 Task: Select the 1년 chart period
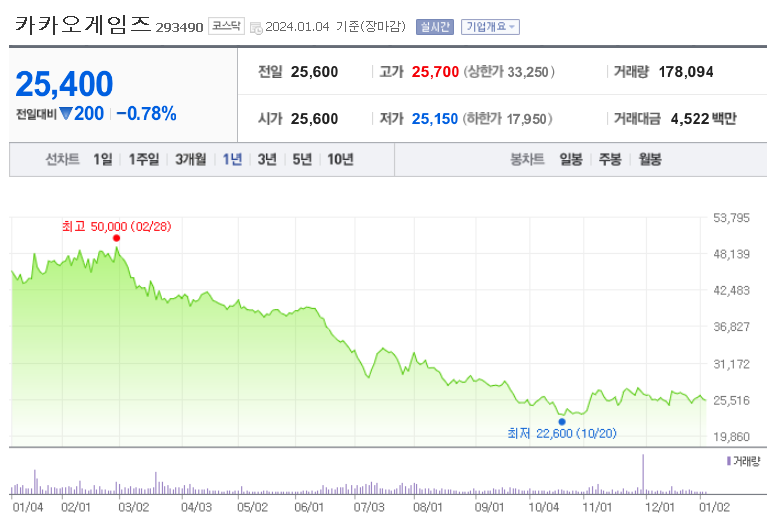click(232, 159)
